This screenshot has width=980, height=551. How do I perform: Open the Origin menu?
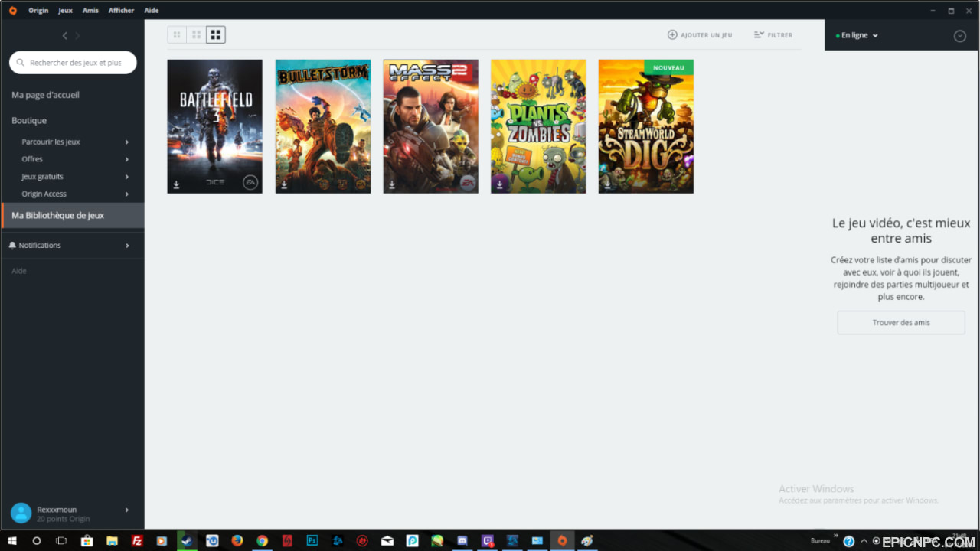pyautogui.click(x=38, y=11)
